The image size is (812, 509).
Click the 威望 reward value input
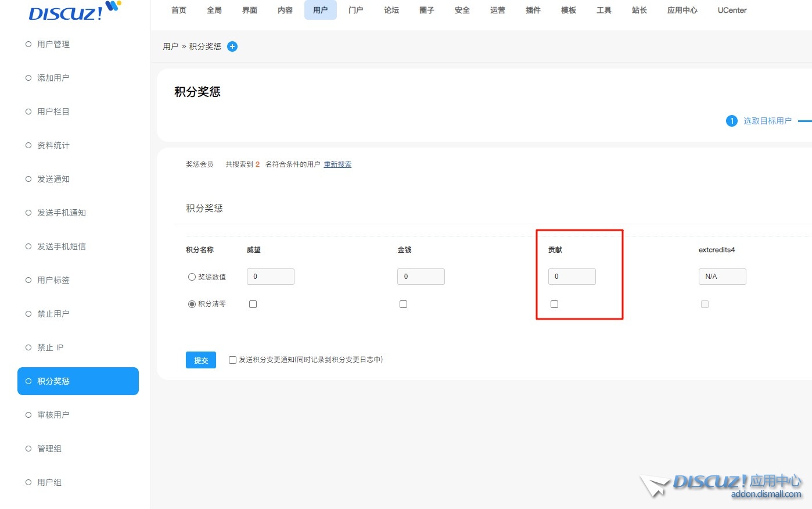point(271,277)
